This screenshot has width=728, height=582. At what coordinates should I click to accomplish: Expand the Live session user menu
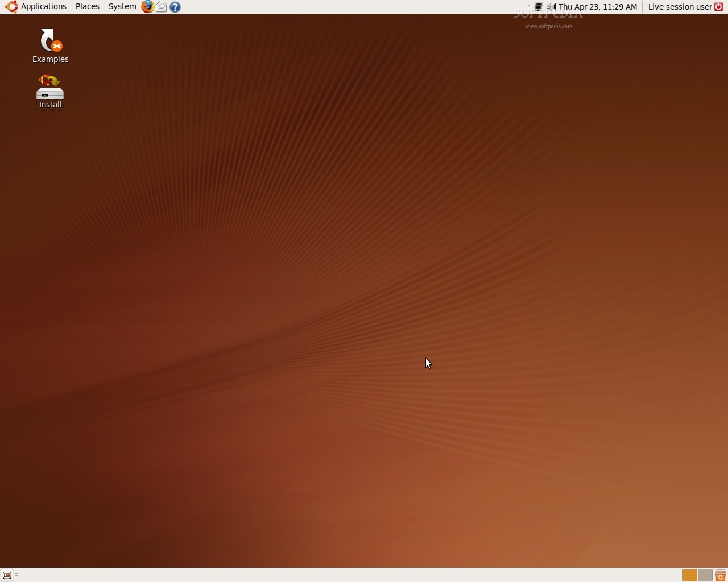(x=680, y=7)
